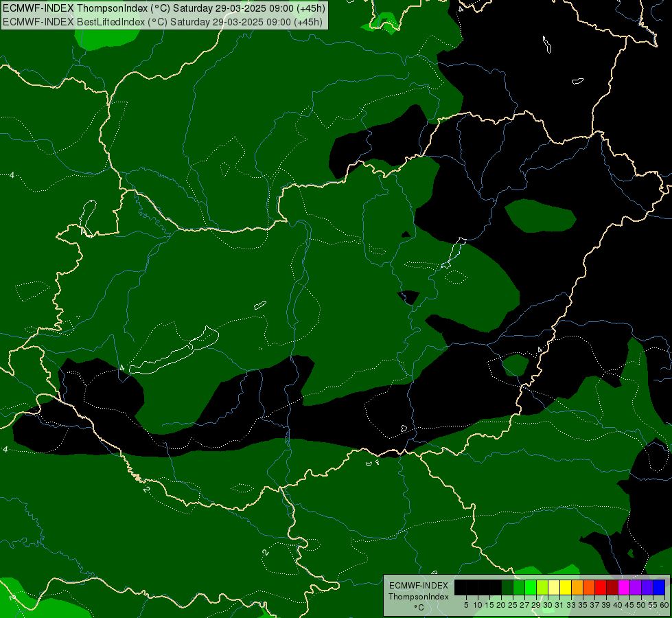672x618 pixels.
Task: Click the legend scale value 20
Action: point(501,605)
